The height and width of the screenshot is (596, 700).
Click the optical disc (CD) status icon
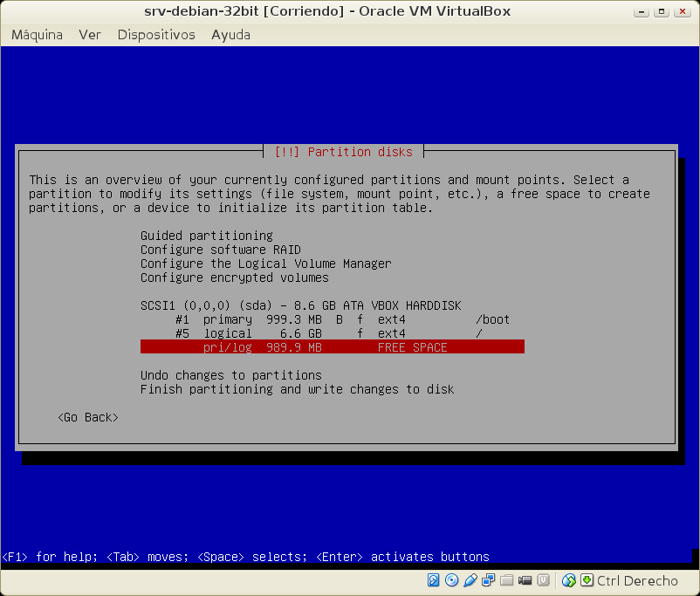[x=451, y=580]
